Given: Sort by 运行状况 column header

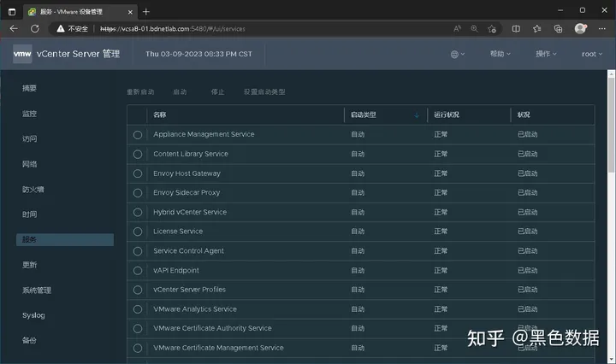Looking at the screenshot, I should (447, 115).
